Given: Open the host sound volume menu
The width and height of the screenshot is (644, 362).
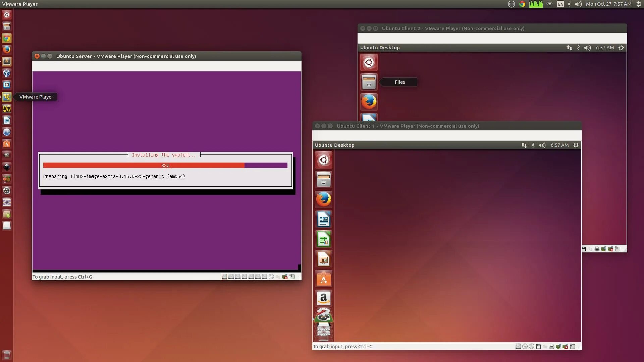Looking at the screenshot, I should (x=578, y=4).
